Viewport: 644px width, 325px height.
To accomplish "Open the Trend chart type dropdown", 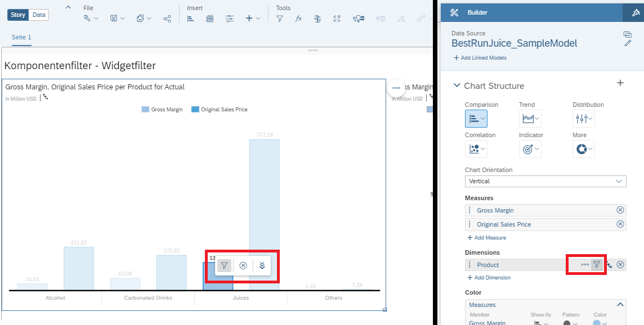I will (x=530, y=119).
